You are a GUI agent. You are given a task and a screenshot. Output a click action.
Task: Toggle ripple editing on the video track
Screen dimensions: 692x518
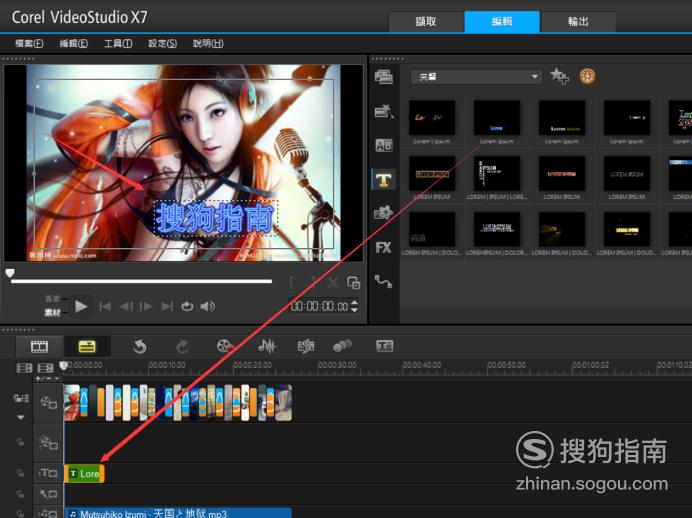pyautogui.click(x=21, y=399)
